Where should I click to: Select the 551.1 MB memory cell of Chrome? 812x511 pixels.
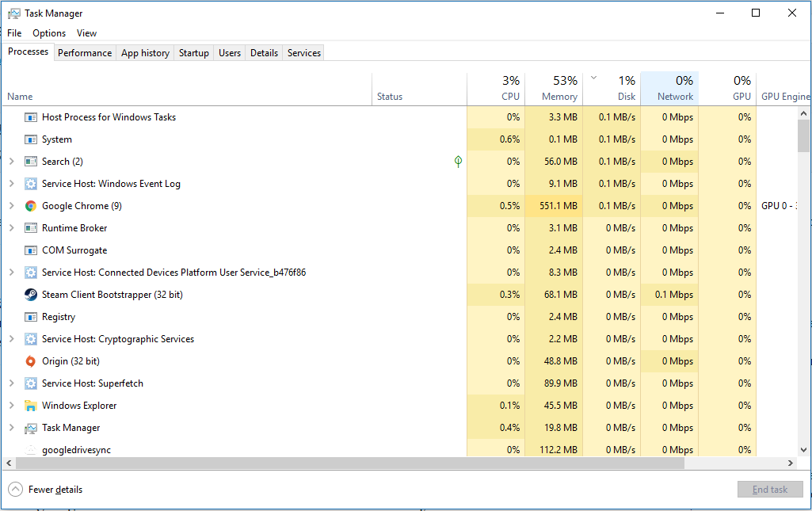[554, 206]
